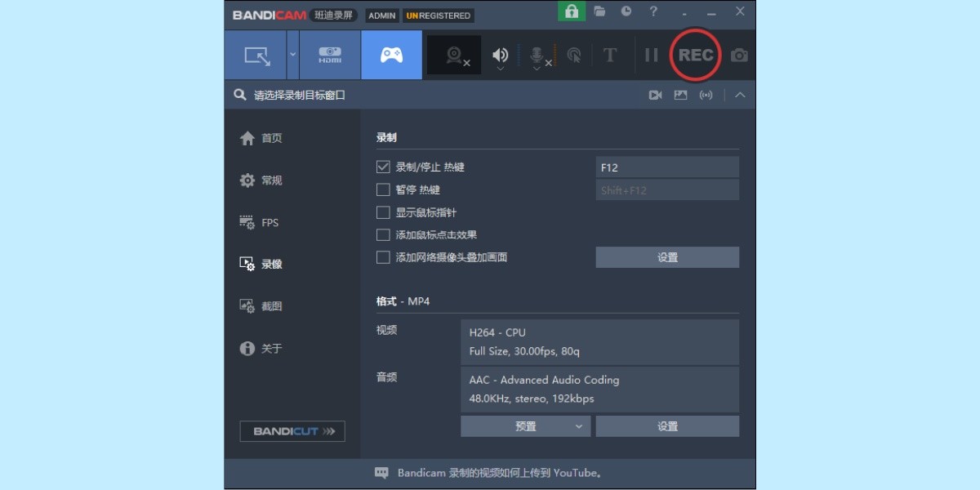The height and width of the screenshot is (490, 980).
Task: Click the mouse click effect icon
Action: (x=573, y=54)
